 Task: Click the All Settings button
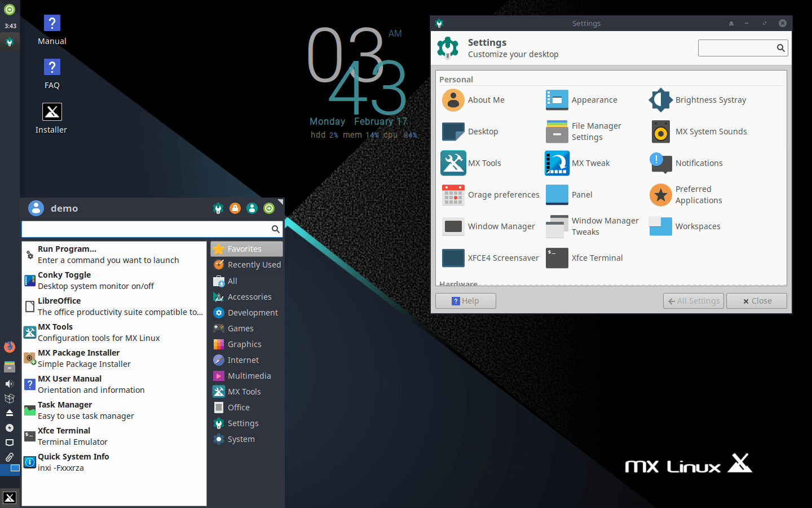(694, 301)
